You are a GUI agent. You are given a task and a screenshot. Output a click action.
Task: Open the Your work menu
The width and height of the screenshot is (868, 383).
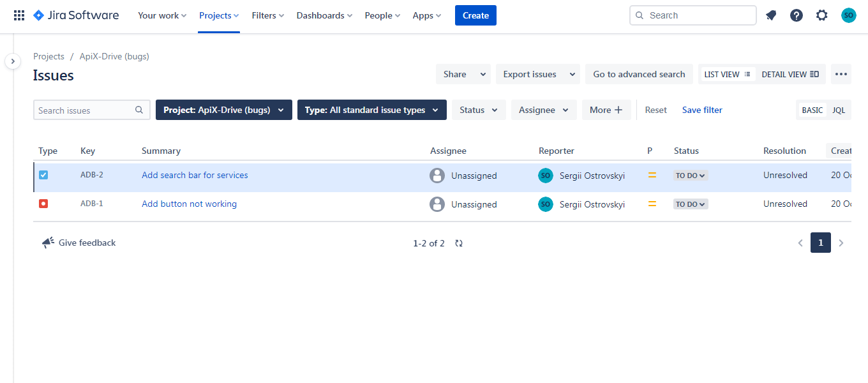click(162, 15)
